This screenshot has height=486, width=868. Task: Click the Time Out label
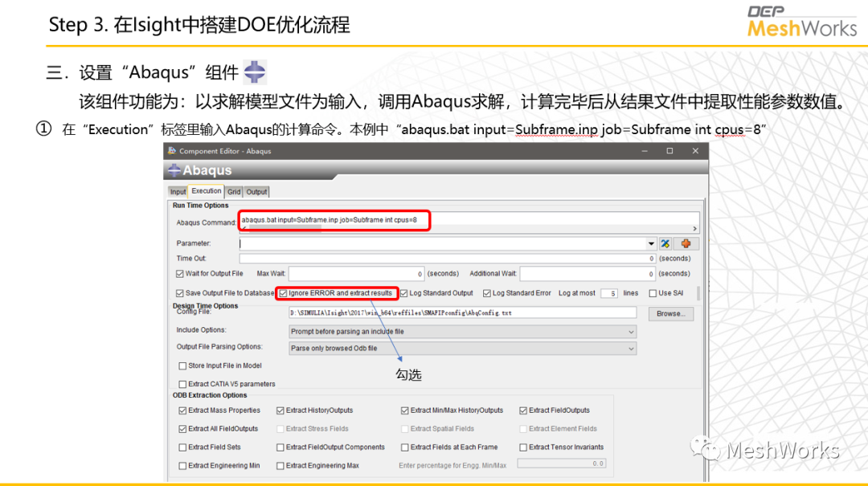pyautogui.click(x=191, y=259)
